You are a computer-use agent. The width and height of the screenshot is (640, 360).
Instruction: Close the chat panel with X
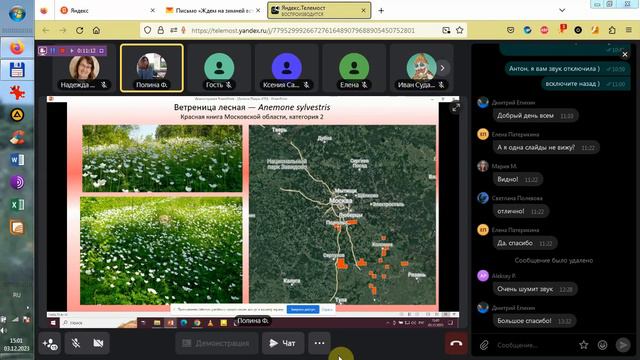click(624, 54)
